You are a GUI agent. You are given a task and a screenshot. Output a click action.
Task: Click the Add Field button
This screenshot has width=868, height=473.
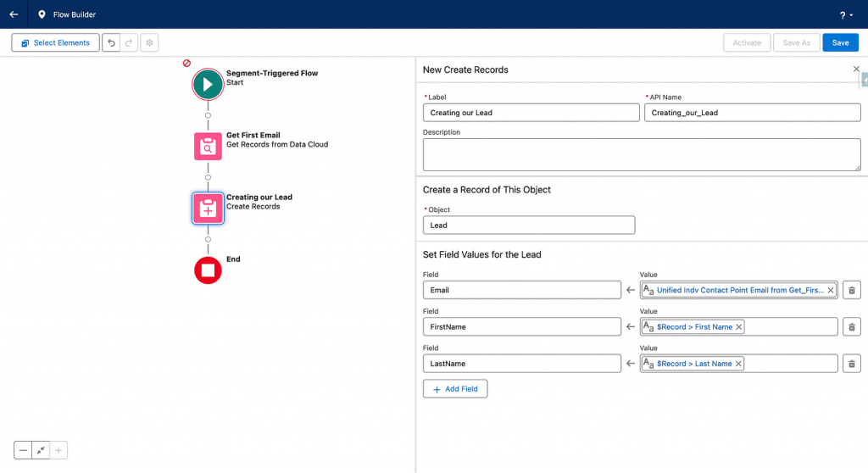(455, 389)
